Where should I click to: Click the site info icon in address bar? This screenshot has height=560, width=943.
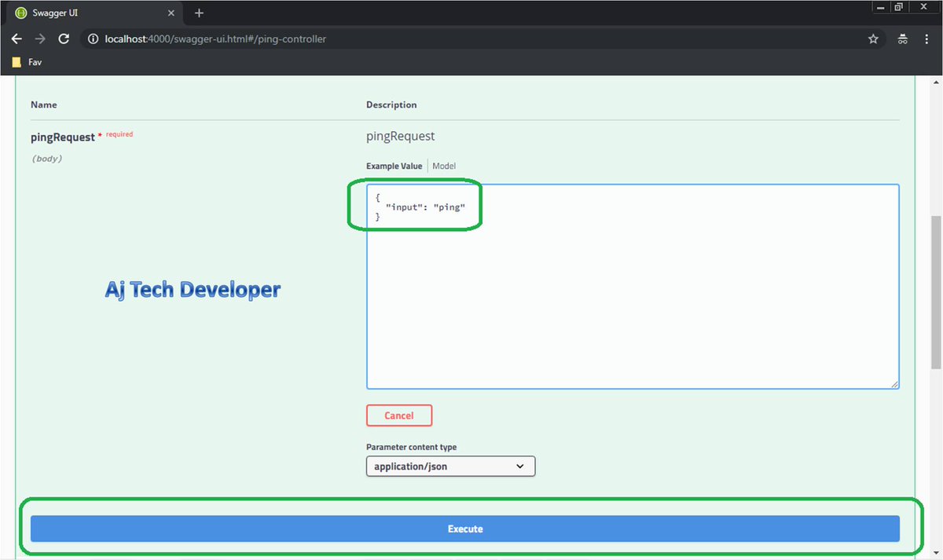pyautogui.click(x=93, y=38)
